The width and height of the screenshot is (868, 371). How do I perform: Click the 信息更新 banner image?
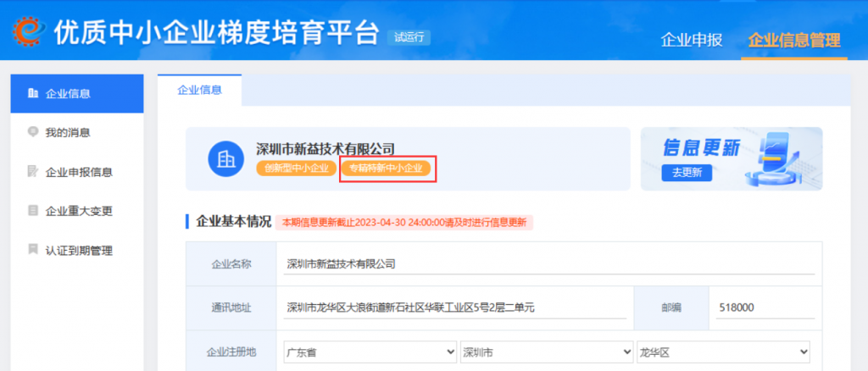pyautogui.click(x=732, y=159)
